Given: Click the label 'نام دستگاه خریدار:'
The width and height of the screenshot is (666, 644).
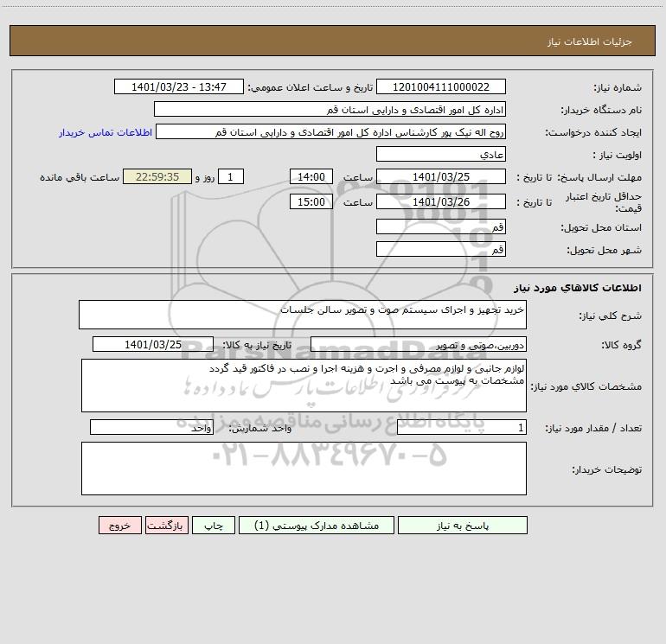Looking at the screenshot, I should coord(601,111).
